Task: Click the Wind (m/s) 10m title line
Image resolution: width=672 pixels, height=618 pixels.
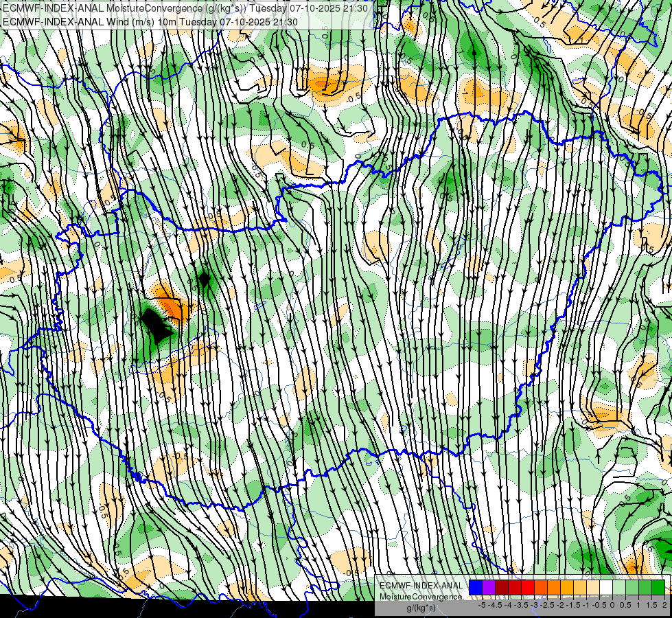Action: click(150, 22)
